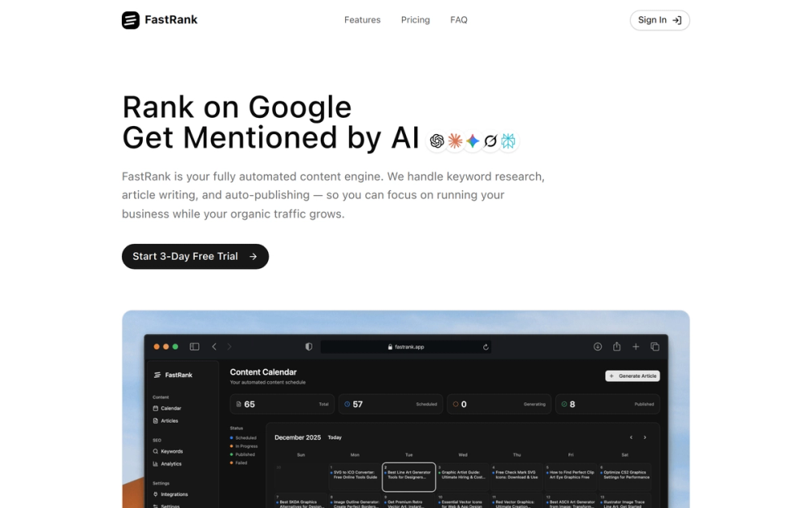
Task: Click the In Progress orange status dot
Action: tap(231, 446)
